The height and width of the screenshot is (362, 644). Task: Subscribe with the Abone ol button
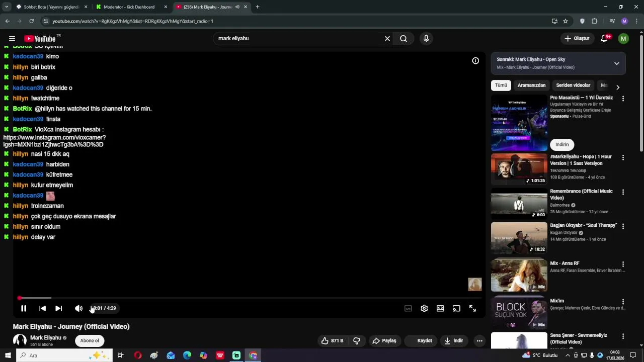(x=90, y=341)
